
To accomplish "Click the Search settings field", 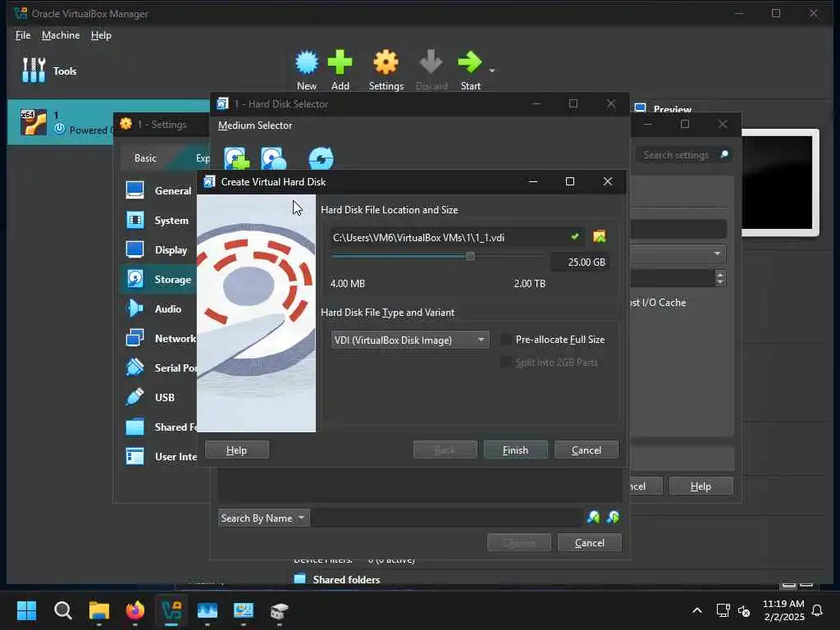I will [x=676, y=155].
